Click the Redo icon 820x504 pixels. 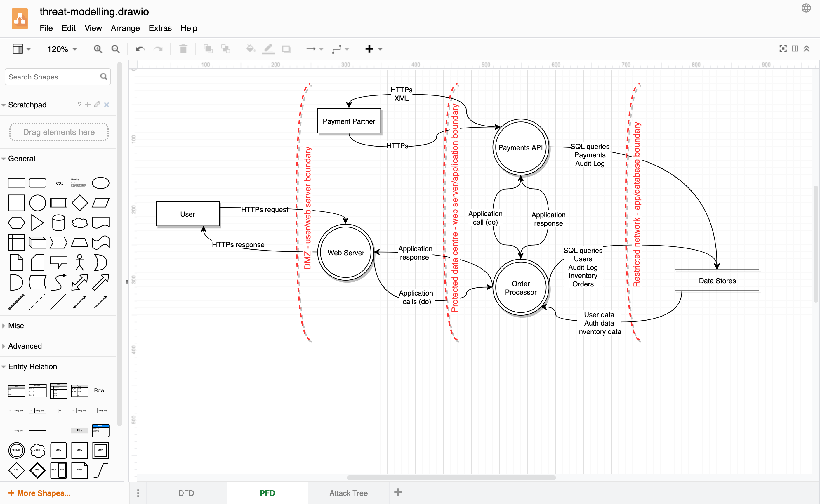pyautogui.click(x=158, y=49)
